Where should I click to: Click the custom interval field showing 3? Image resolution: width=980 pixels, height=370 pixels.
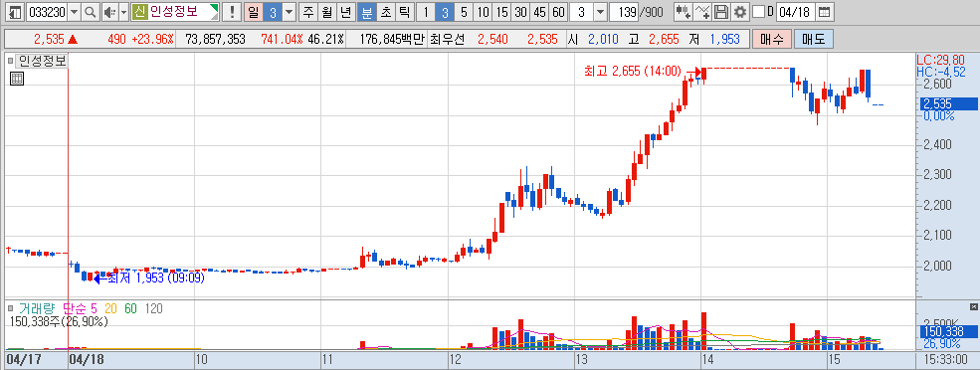click(581, 11)
